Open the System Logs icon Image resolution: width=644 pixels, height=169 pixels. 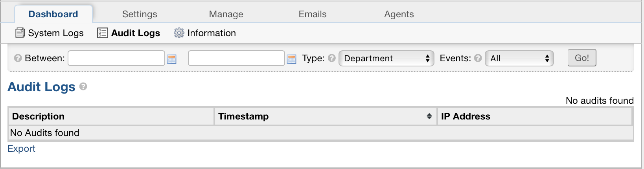(20, 33)
